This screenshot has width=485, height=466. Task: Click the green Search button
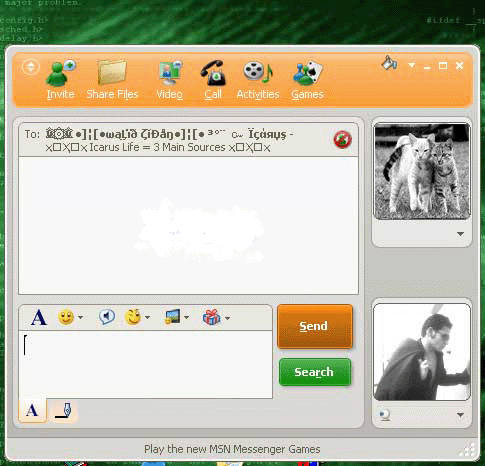(315, 372)
